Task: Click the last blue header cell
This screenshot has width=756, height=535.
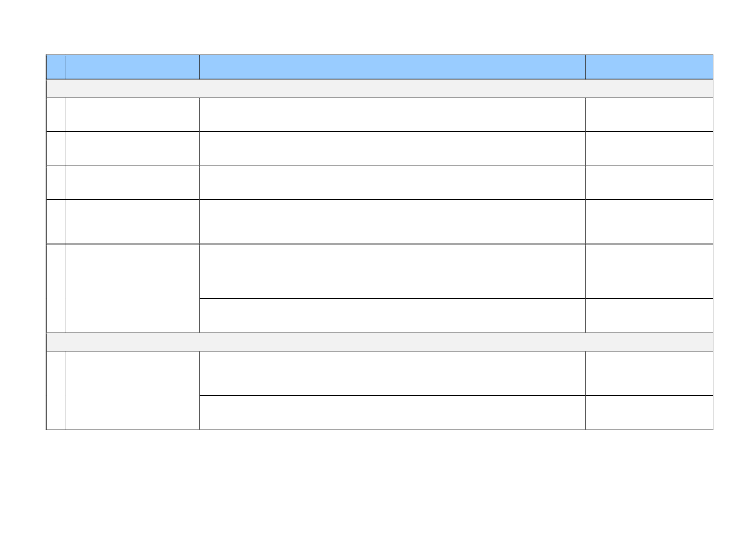Action: click(649, 67)
